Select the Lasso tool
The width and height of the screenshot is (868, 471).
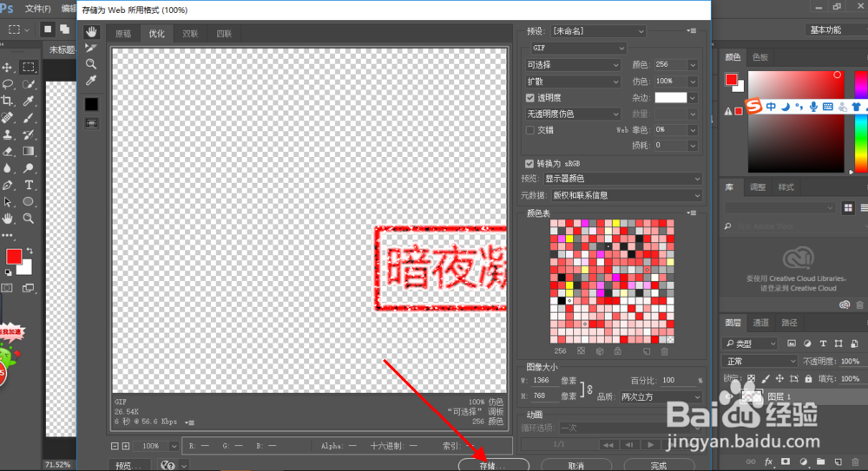point(8,84)
